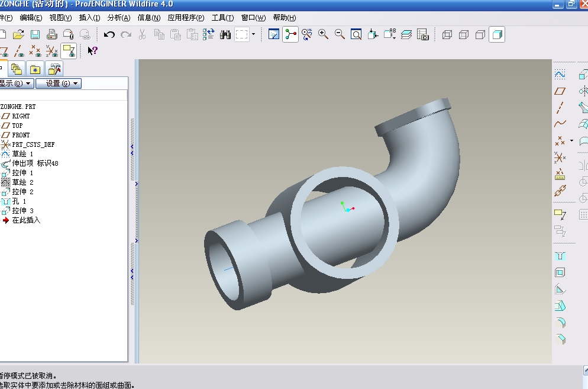Zoom out using the magnifier minus icon
Screen dimensions: 588x389
[340, 34]
